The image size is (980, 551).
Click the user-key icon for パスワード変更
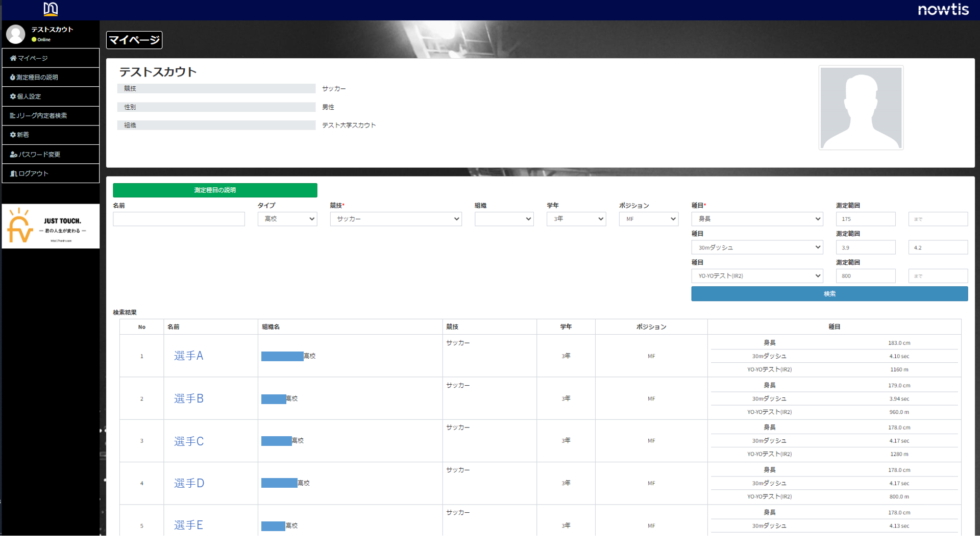14,154
